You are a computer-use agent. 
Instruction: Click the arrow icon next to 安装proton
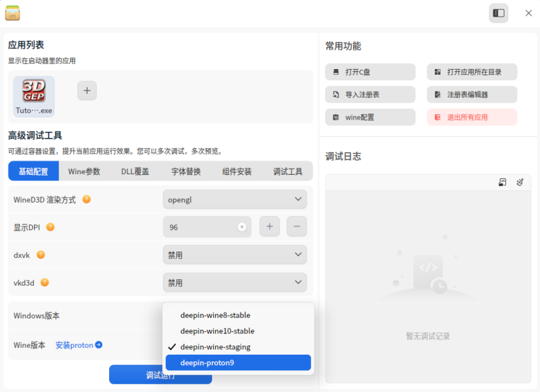click(x=99, y=345)
